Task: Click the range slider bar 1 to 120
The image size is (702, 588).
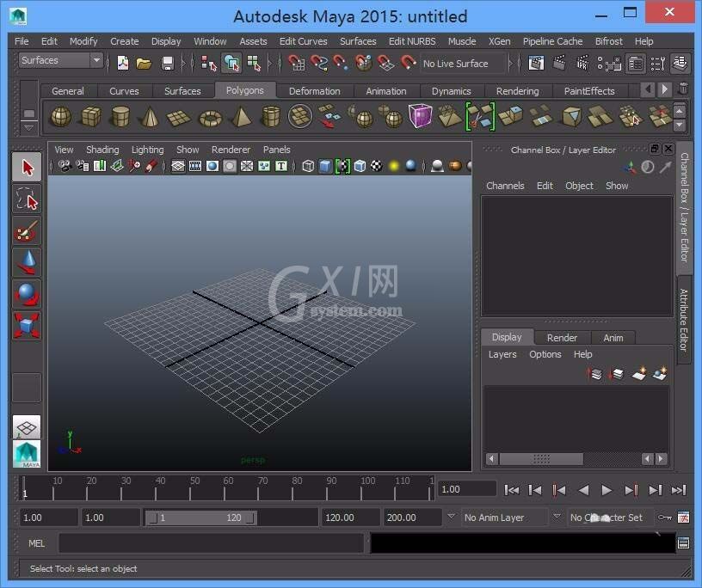Action: click(200, 518)
